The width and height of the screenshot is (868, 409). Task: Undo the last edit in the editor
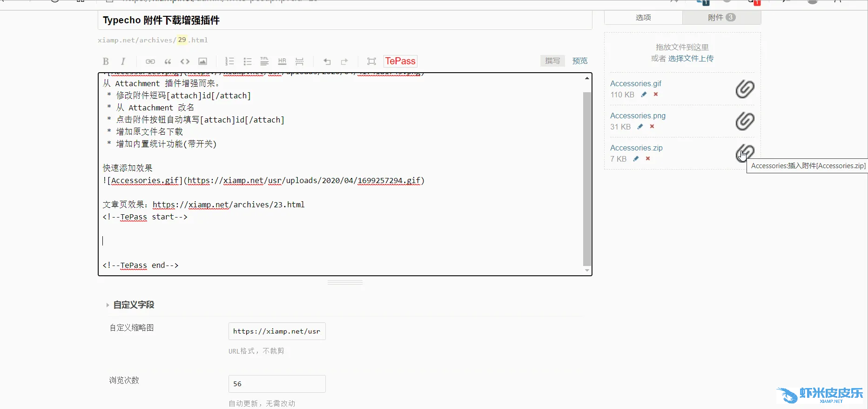[327, 61]
